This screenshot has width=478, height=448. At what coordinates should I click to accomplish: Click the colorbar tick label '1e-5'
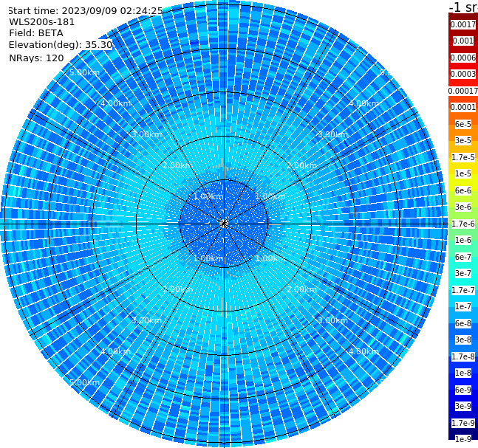click(463, 173)
